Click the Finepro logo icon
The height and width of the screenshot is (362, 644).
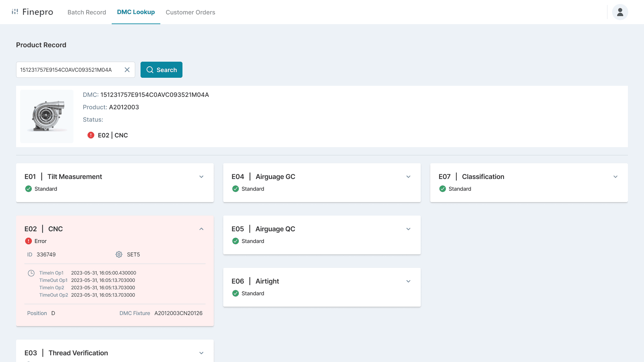15,12
